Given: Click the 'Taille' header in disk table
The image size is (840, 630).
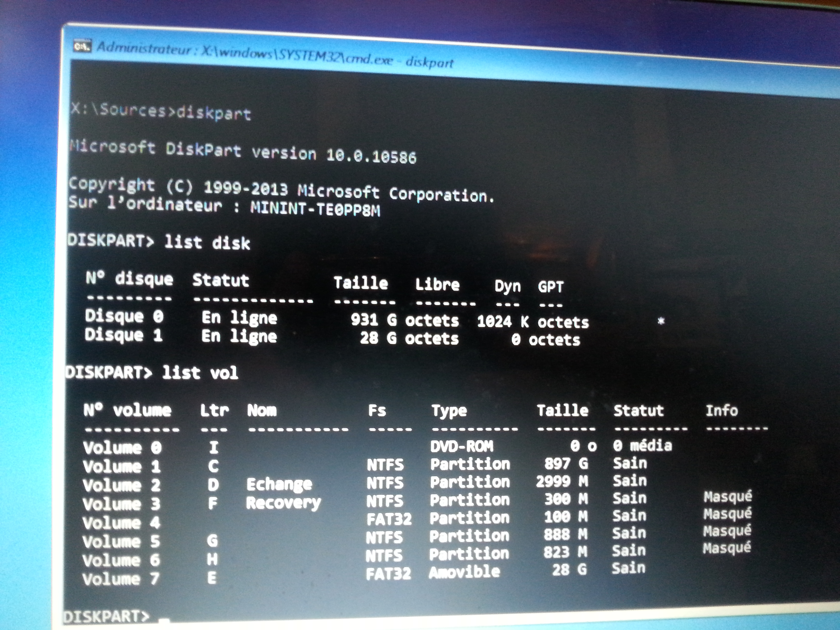Looking at the screenshot, I should point(361,283).
